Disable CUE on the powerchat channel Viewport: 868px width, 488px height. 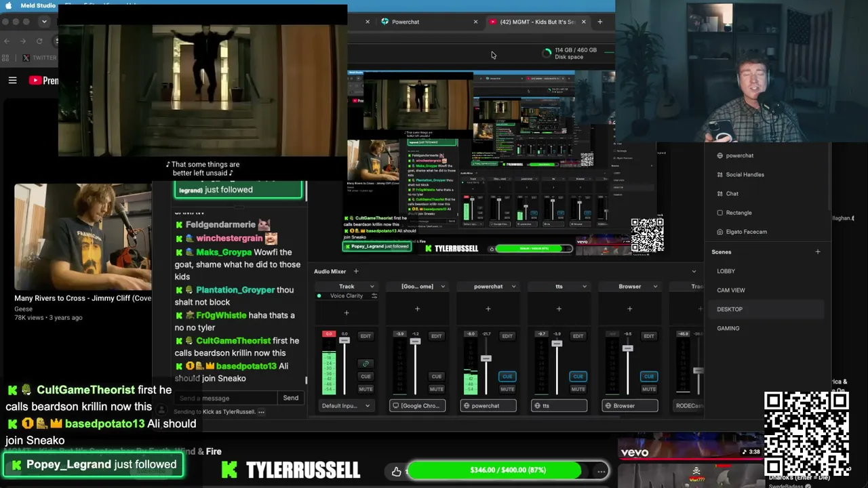(507, 376)
